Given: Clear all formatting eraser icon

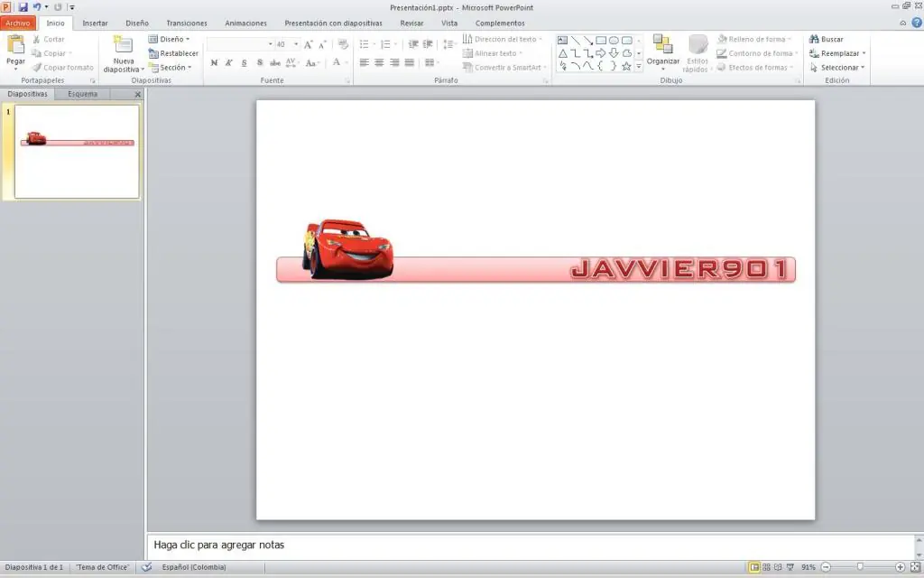Looking at the screenshot, I should tap(343, 44).
